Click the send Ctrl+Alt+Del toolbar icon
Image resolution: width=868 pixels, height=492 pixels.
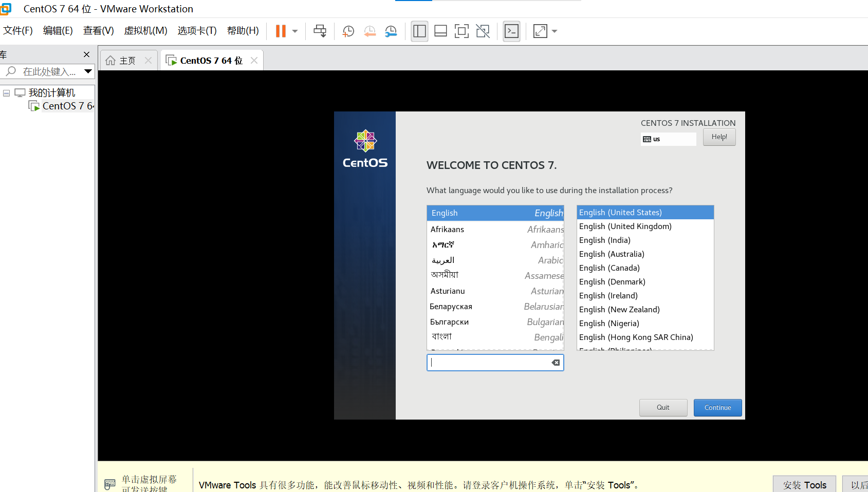click(x=320, y=31)
